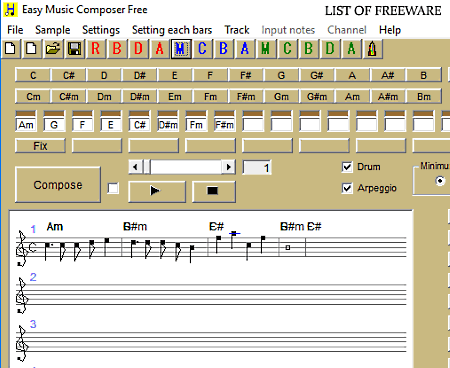Stop playback with the square button

(x=214, y=191)
